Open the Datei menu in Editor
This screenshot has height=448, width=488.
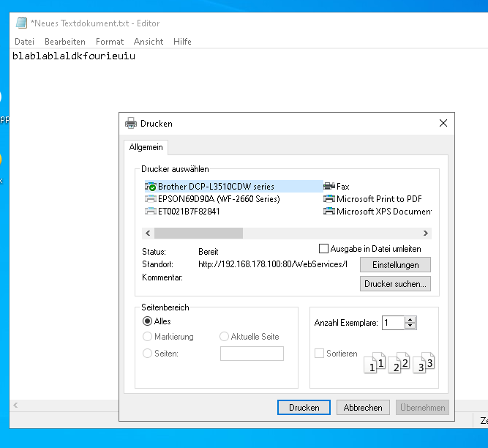coord(24,42)
